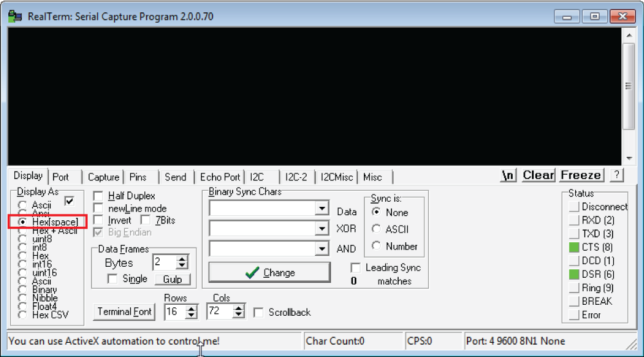Viewport: 644px width, 357px height.
Task: Open the AND sync chars dropdown
Action: 322,249
